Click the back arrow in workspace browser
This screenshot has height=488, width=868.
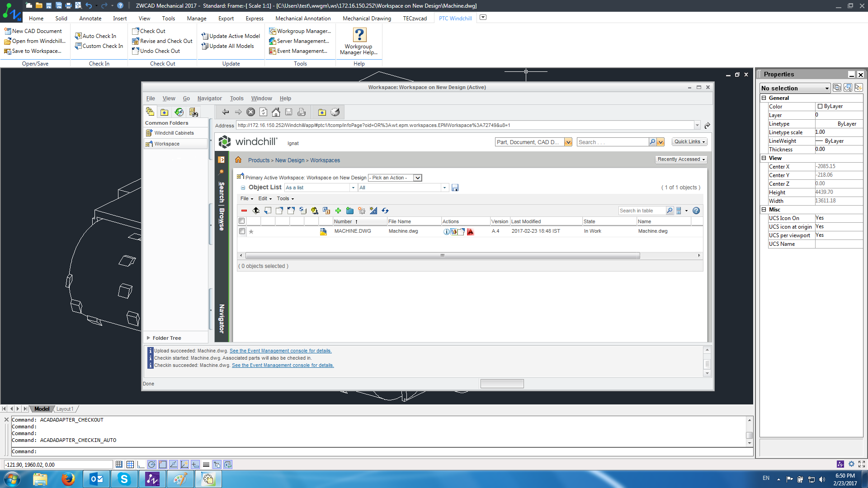pyautogui.click(x=226, y=112)
